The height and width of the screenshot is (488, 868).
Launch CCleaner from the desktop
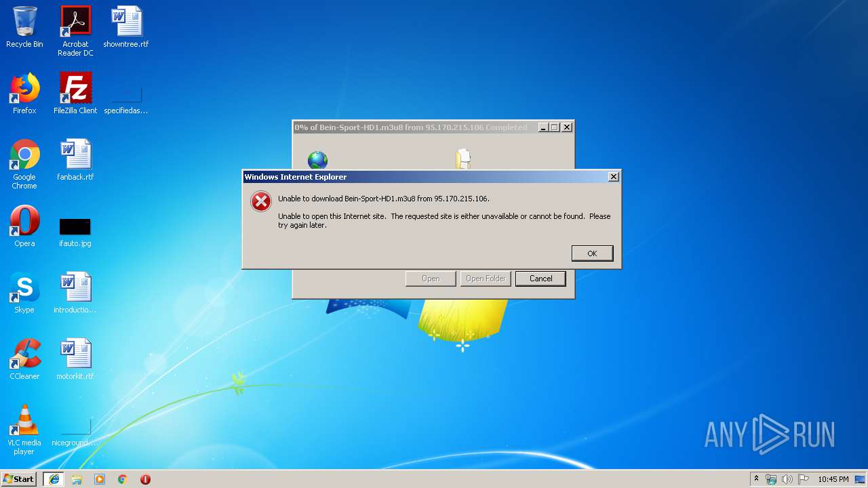tap(24, 359)
